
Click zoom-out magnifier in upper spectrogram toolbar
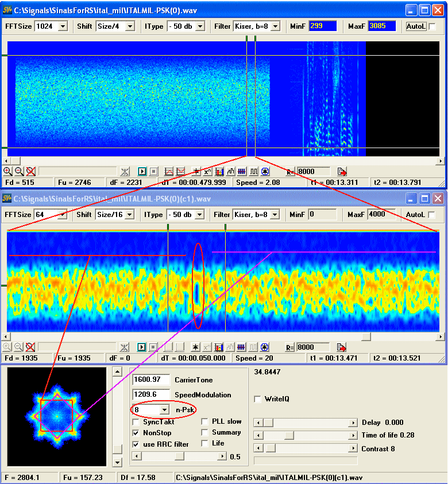[19, 171]
